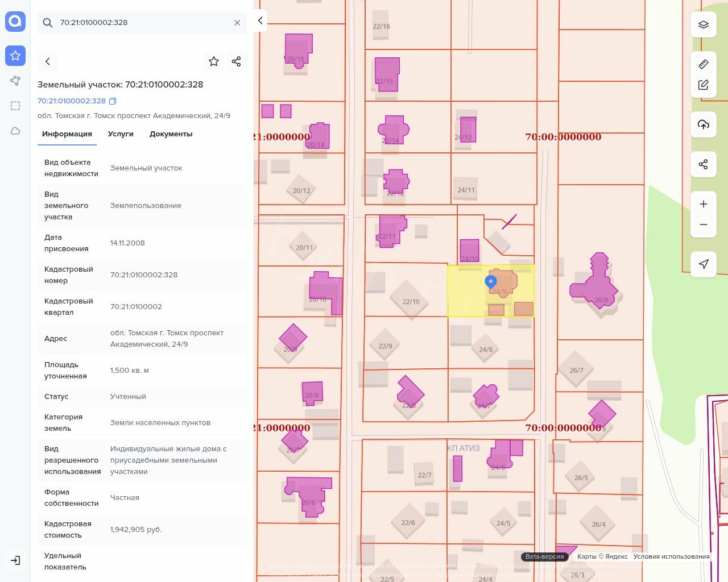Screen dimensions: 728x582
Task: Select the edit drawing tool on map
Action: click(704, 85)
